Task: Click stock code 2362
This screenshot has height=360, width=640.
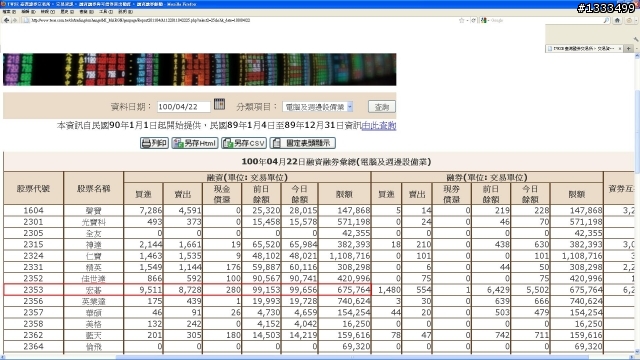Action: (33, 335)
